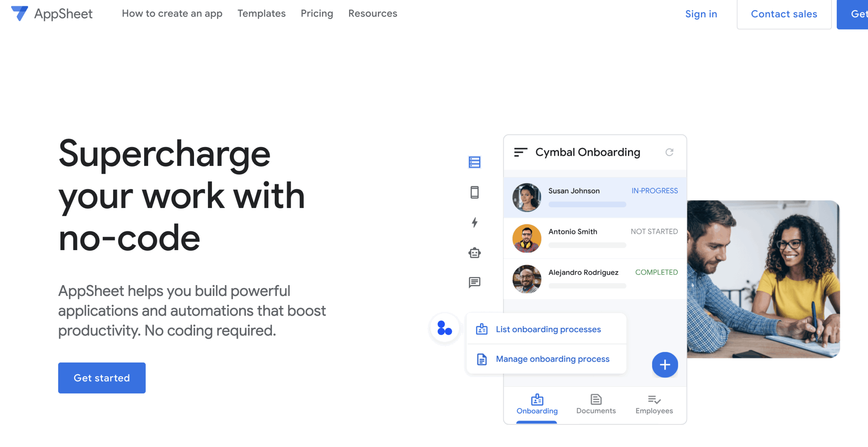Click Antonio Smith's progress bar

[587, 245]
